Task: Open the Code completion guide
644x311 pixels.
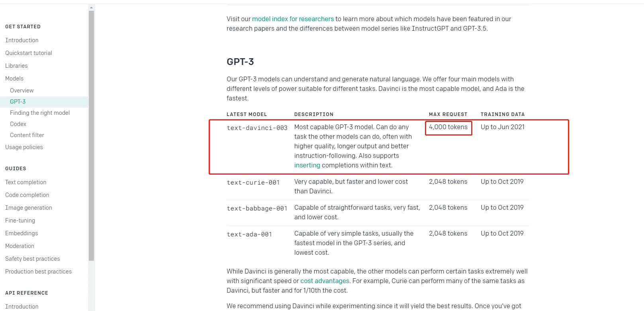Action: click(x=27, y=195)
